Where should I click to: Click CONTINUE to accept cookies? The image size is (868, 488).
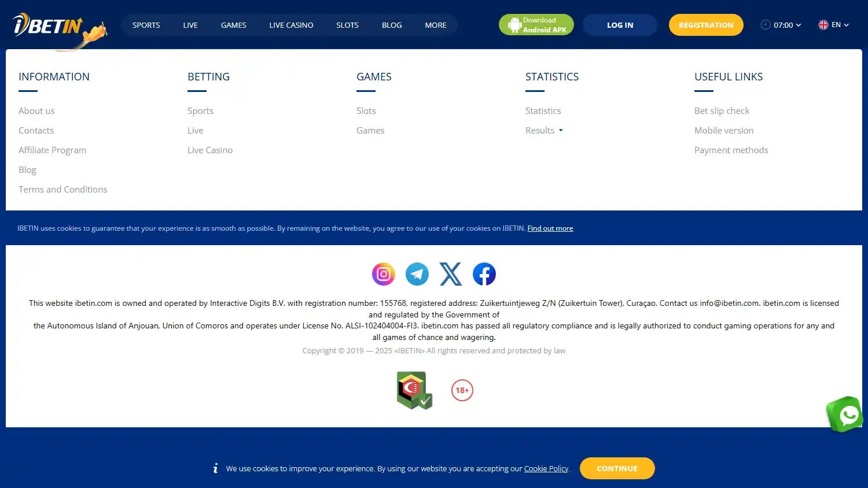click(x=617, y=468)
